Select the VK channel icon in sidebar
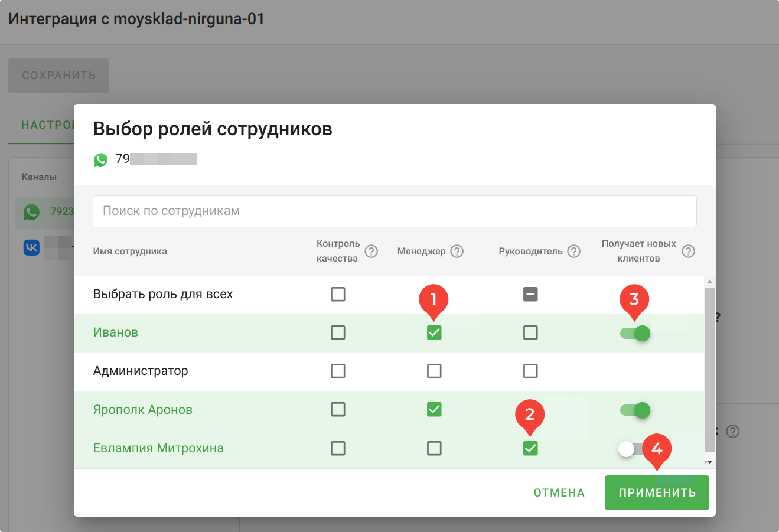Screen dimensions: 779x532 click(x=31, y=248)
